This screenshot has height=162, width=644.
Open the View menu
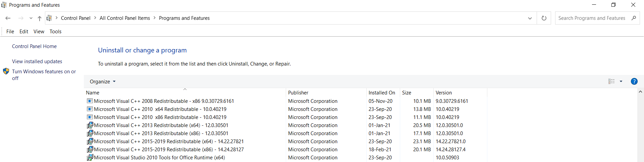[x=39, y=32]
